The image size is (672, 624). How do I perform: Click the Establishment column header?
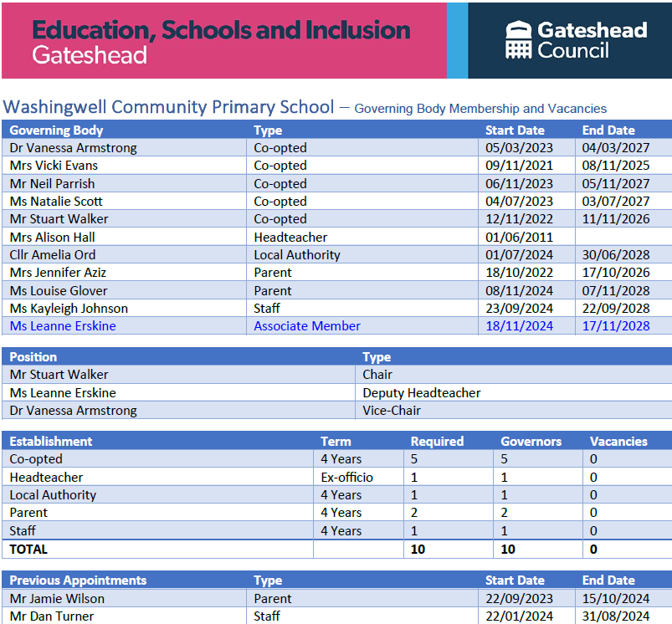[x=51, y=441]
